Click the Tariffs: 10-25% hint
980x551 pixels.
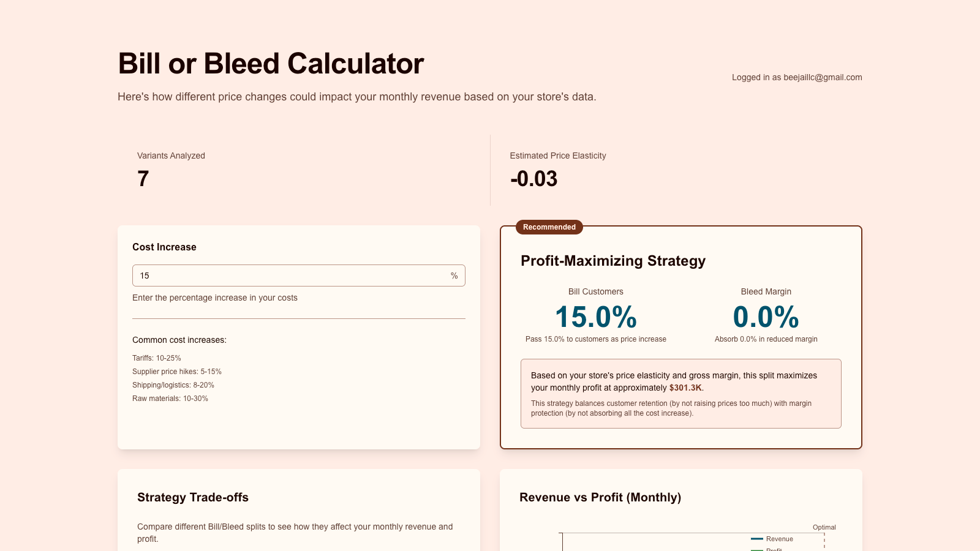click(x=157, y=358)
